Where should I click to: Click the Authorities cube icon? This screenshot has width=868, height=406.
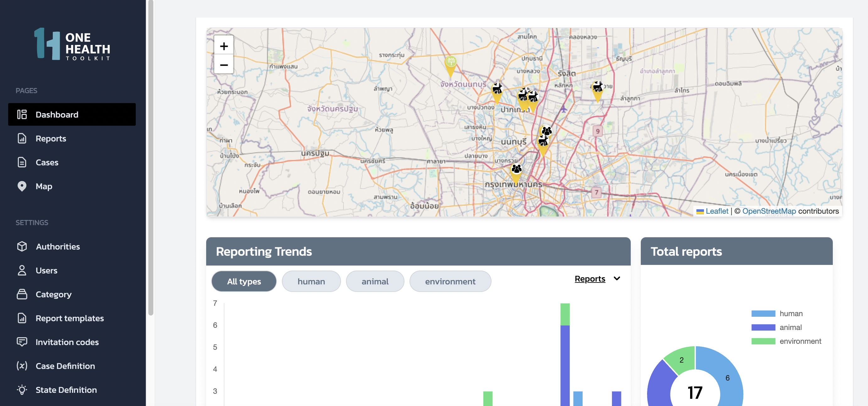[x=22, y=247]
